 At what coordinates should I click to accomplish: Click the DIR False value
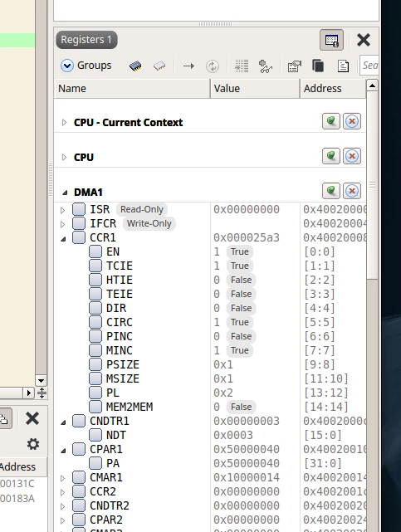242,308
